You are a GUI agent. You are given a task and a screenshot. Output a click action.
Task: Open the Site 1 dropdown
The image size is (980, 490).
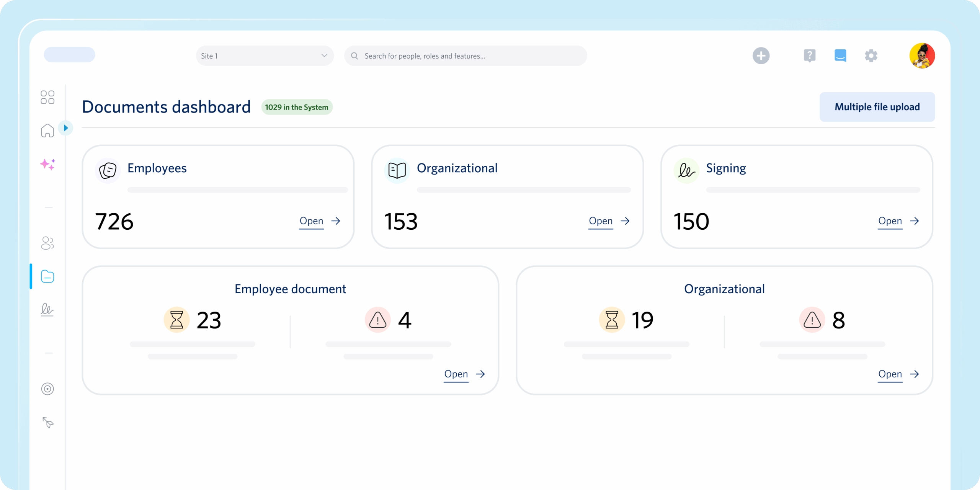tap(265, 56)
